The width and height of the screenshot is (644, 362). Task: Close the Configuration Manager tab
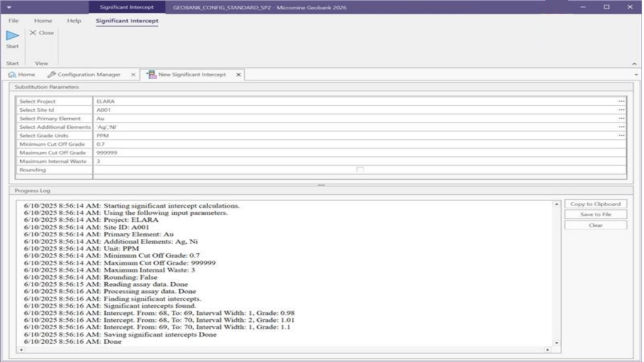pos(133,75)
